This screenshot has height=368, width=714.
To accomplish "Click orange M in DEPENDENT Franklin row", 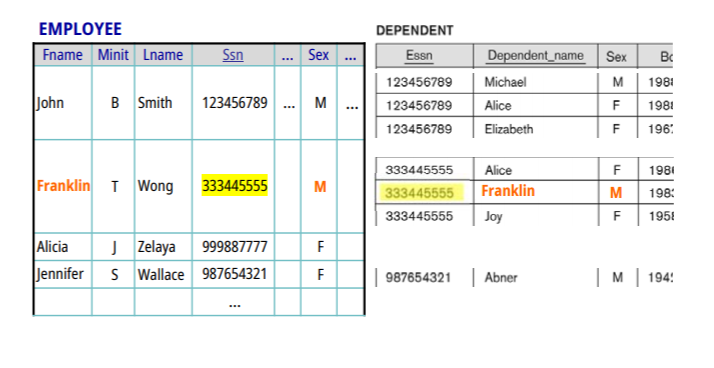I will 616,193.
